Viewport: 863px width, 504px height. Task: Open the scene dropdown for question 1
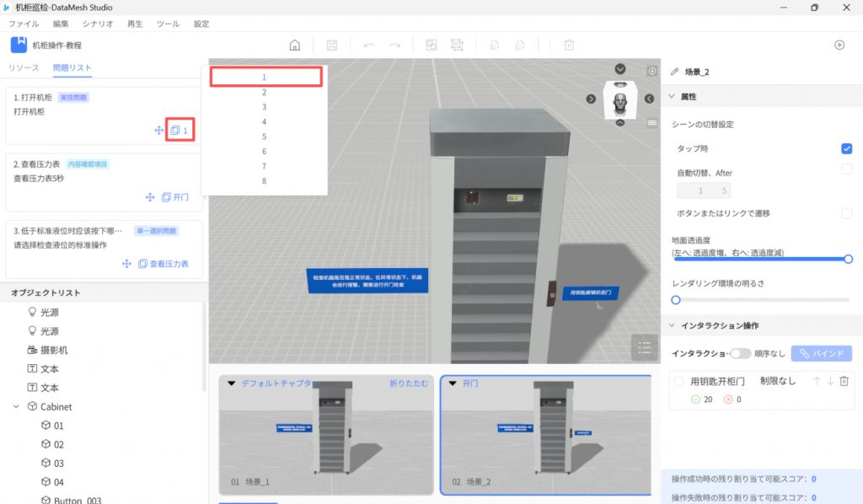pyautogui.click(x=180, y=131)
